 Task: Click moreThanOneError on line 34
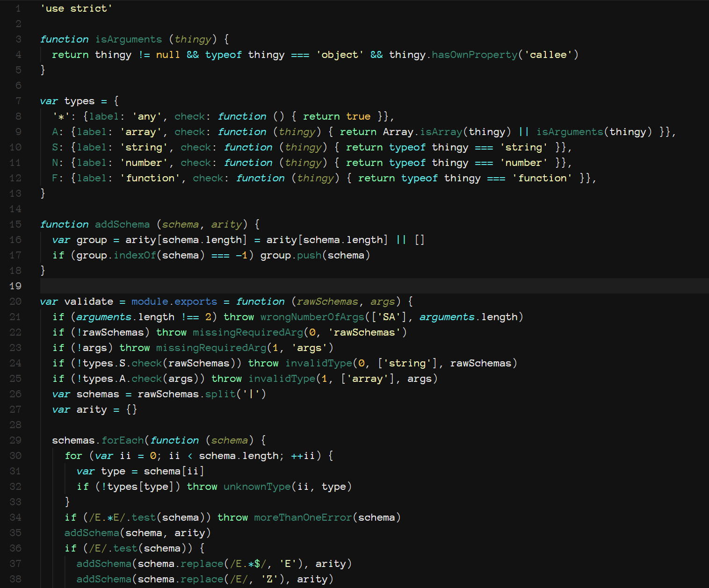302,517
